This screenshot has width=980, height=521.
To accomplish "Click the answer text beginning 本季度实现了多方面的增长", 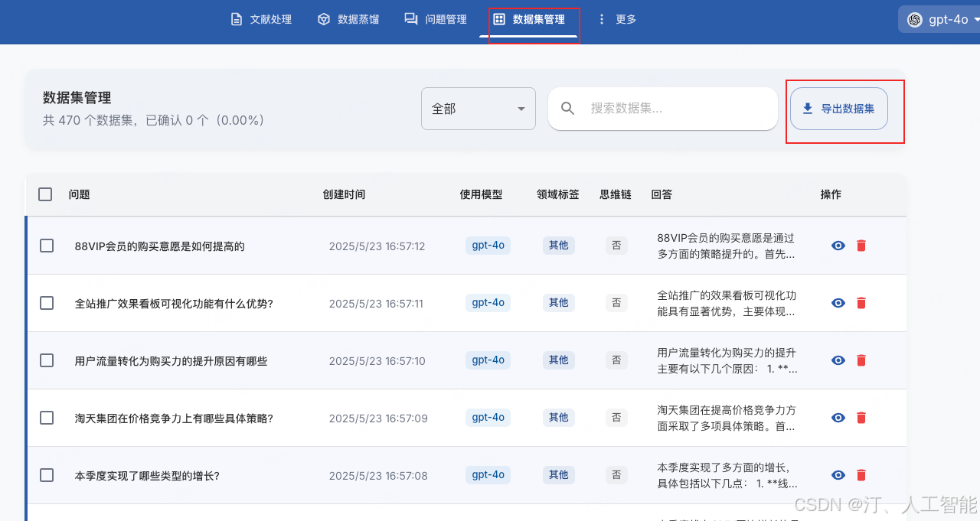I will [727, 475].
